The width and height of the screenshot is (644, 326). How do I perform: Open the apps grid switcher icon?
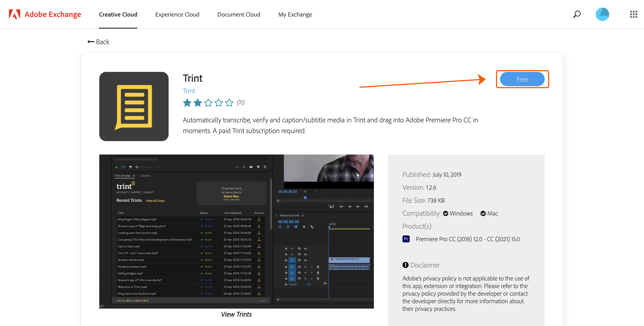pos(633,14)
